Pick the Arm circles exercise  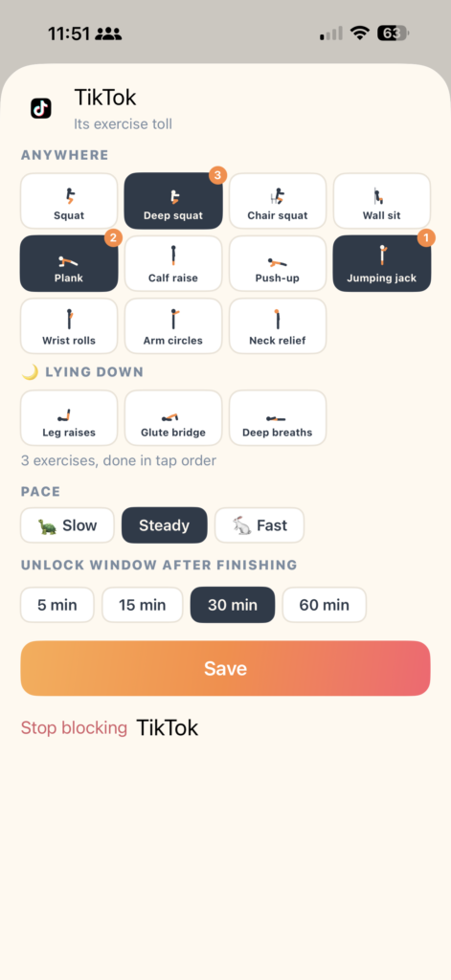click(x=173, y=326)
